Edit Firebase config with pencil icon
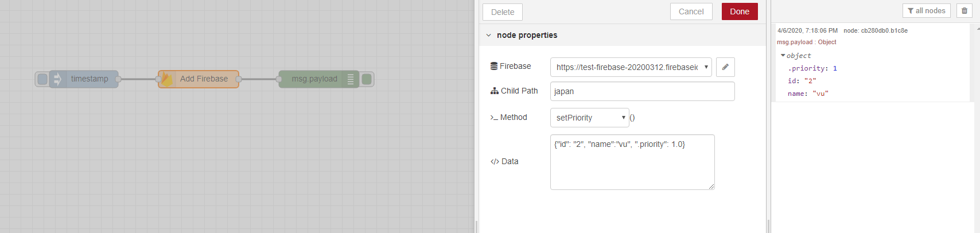This screenshot has width=980, height=233. 725,67
